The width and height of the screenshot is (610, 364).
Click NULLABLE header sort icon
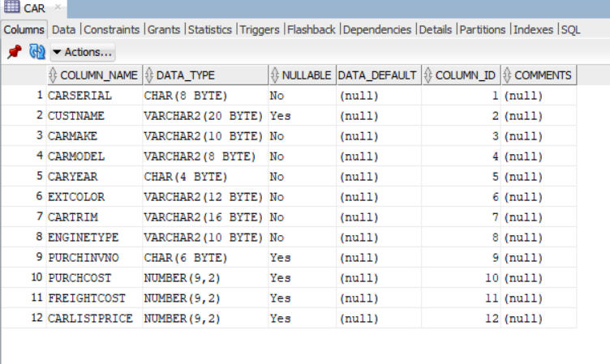tap(275, 75)
